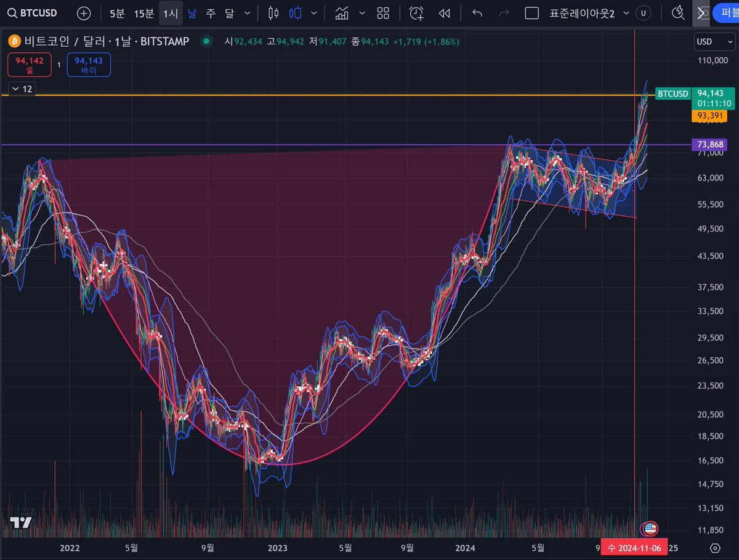739x560 pixels.
Task: Click the 2024 time axis label
Action: (x=465, y=548)
